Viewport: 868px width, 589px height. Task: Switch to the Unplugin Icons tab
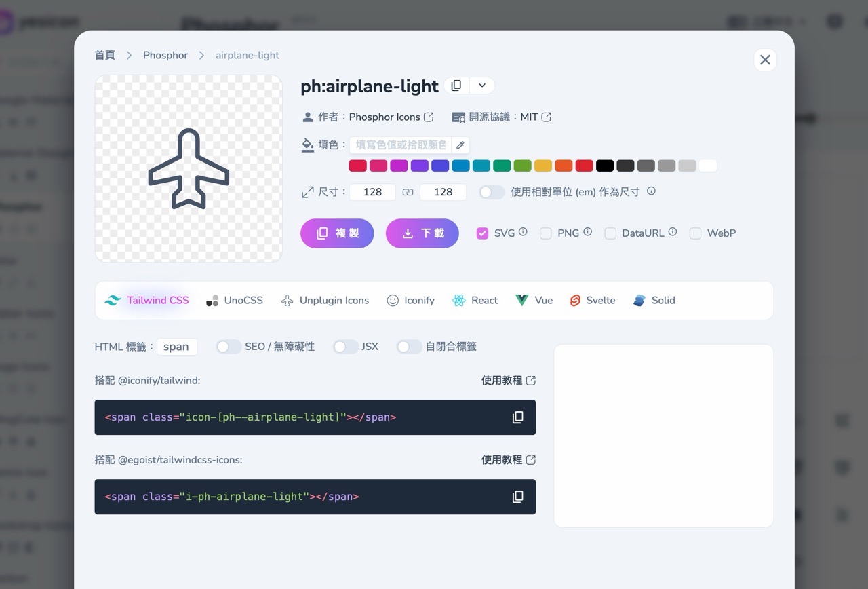click(x=325, y=301)
